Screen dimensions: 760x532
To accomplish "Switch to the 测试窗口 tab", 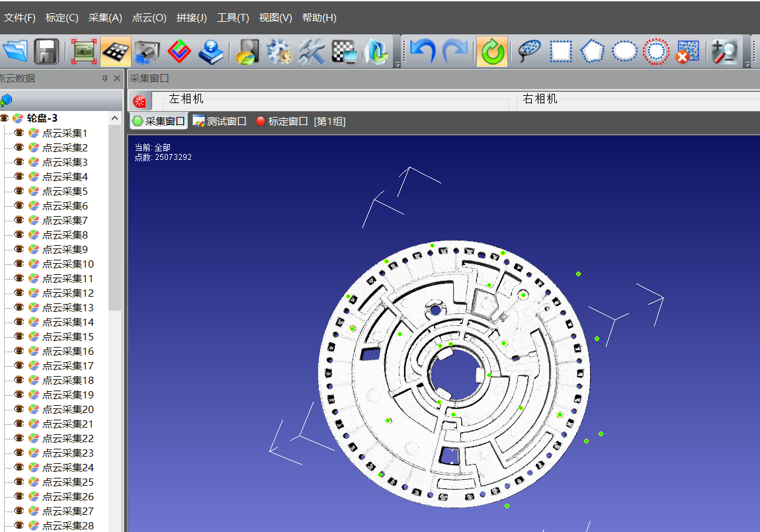I will coord(220,121).
